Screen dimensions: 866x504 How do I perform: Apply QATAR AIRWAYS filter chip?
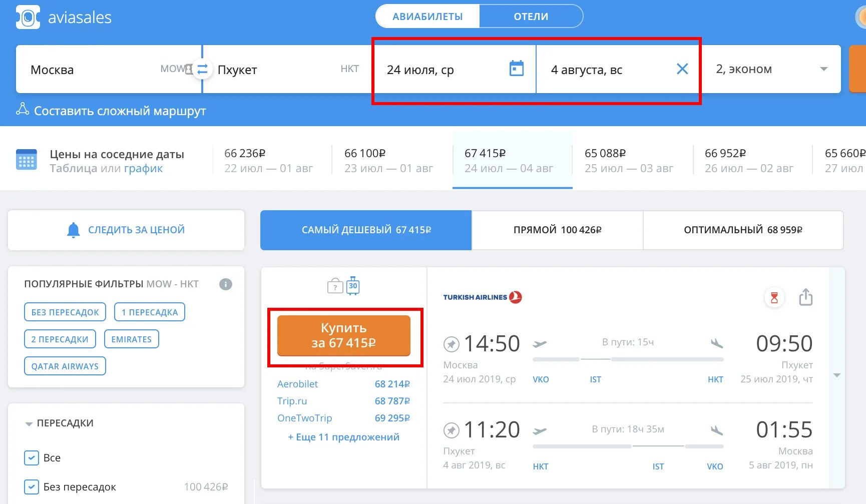[x=65, y=366]
